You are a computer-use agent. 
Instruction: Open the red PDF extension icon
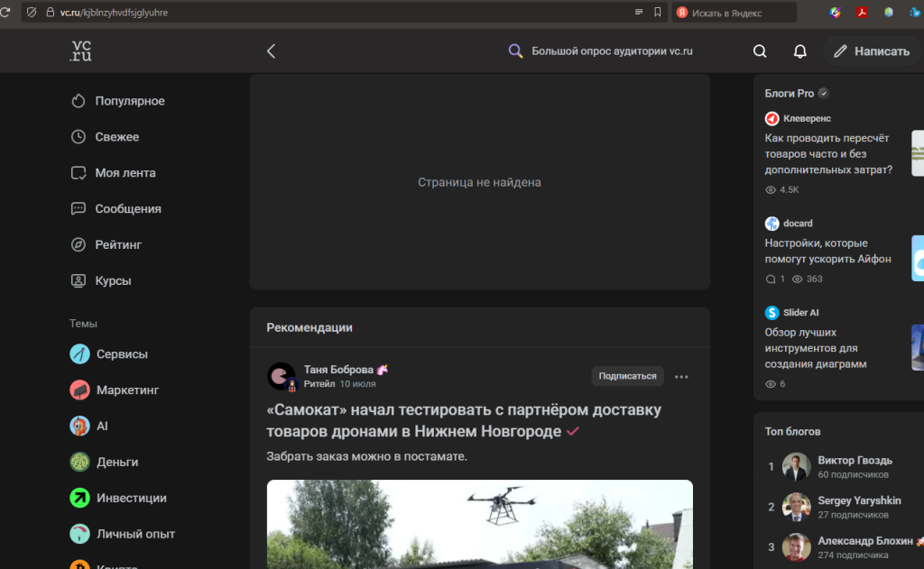(x=862, y=13)
